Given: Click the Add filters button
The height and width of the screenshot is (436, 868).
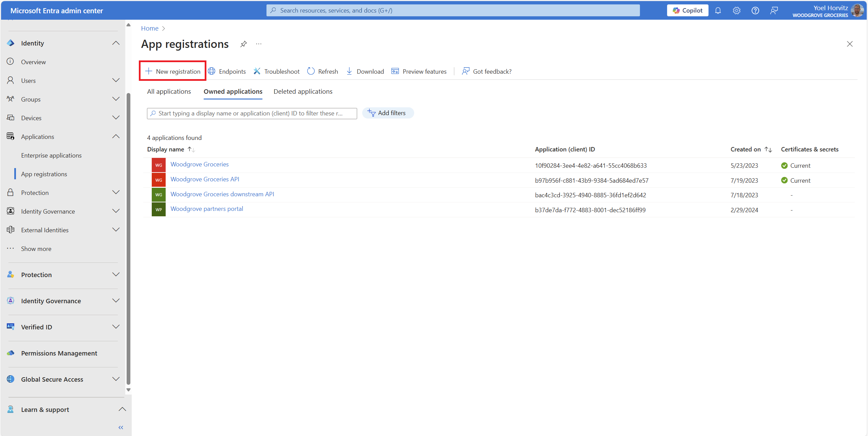Looking at the screenshot, I should pos(388,113).
